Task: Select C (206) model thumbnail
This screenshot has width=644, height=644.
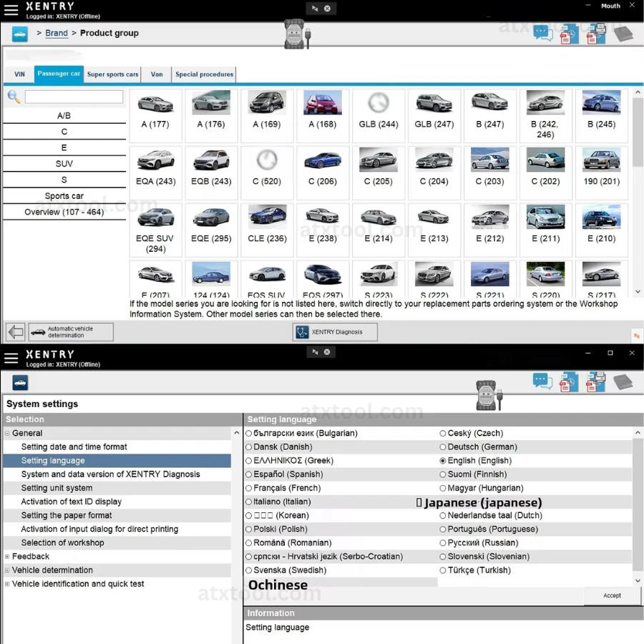Action: pos(323,173)
